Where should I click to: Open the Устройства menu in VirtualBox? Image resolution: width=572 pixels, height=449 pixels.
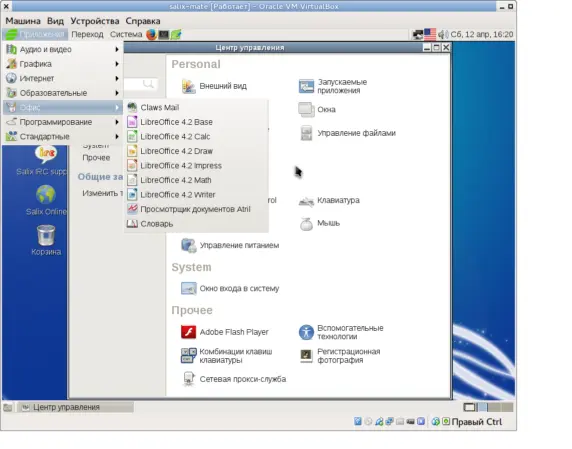pyautogui.click(x=95, y=21)
